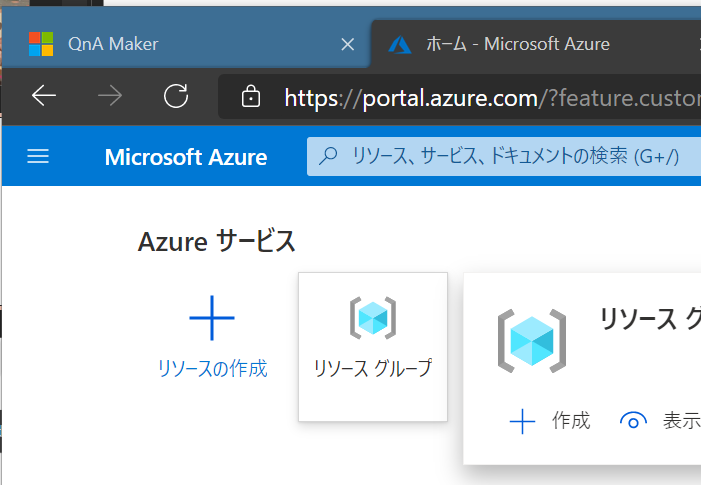Click the blue plus icon for リソースの作成
The width and height of the screenshot is (701, 485).
[212, 318]
